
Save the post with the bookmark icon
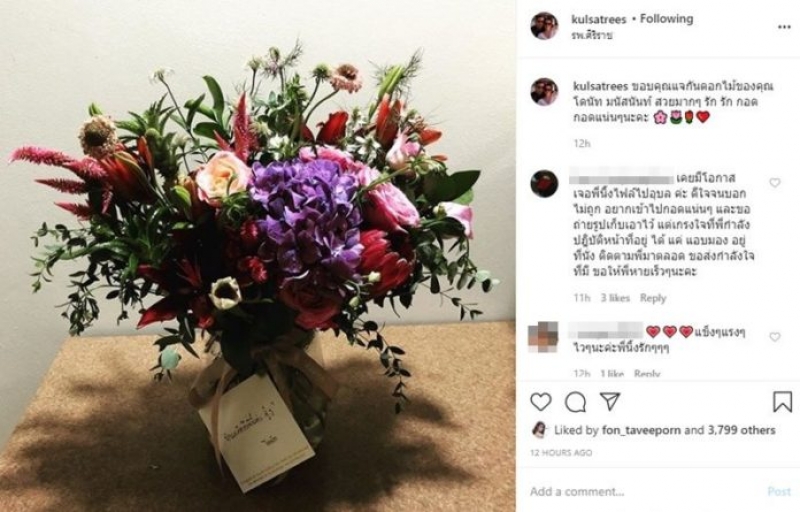point(782,402)
